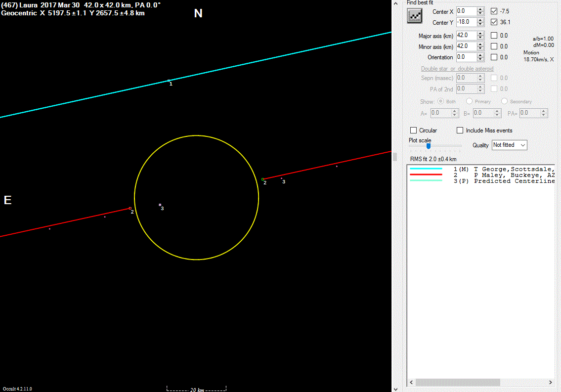Enable the Major axis fit checkbox

(x=494, y=36)
